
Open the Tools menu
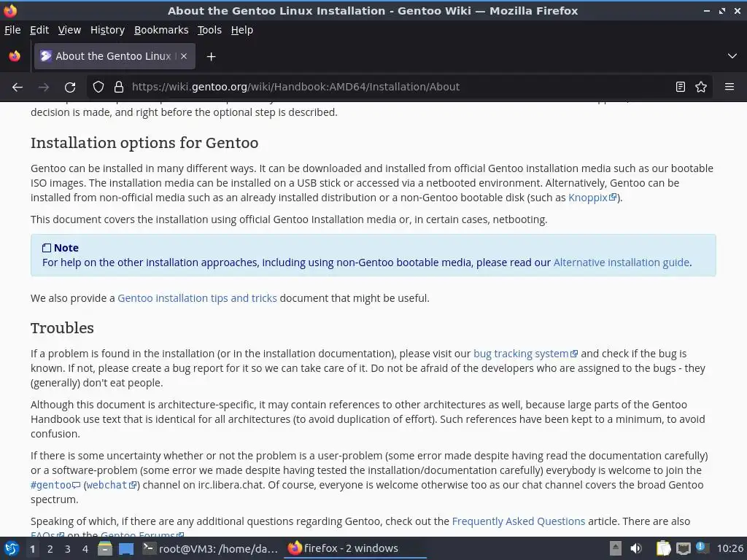209,30
